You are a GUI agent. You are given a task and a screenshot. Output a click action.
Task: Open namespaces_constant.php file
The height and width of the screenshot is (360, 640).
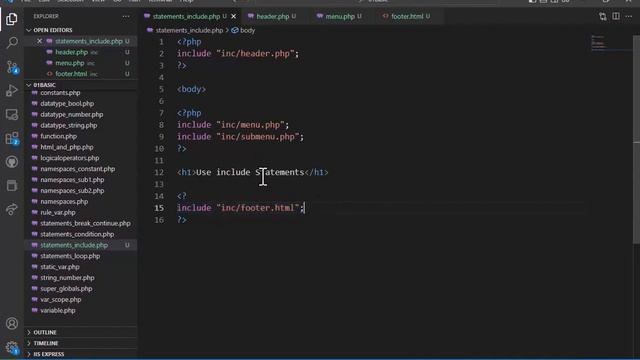78,169
